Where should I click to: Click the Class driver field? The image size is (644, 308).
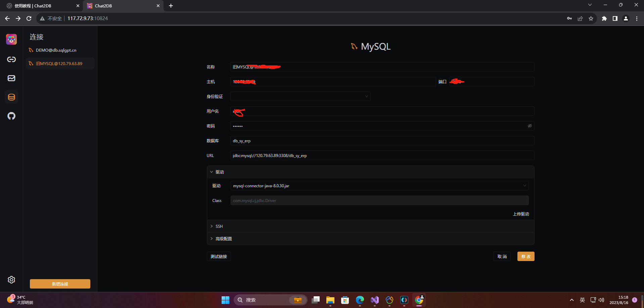(x=379, y=200)
